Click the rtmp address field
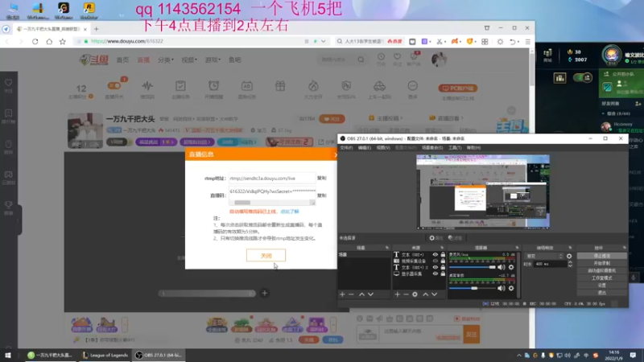Viewport: 644px width, 362px height. click(272, 178)
